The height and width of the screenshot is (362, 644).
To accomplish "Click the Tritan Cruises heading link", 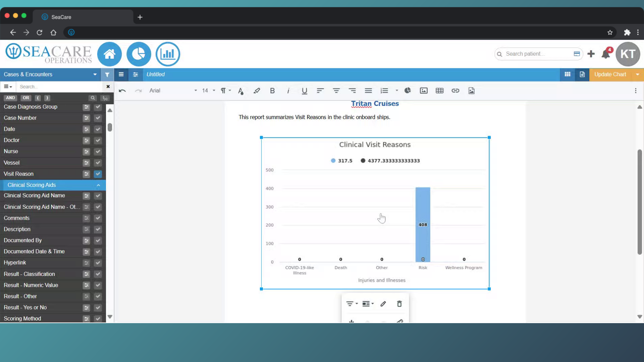I will coord(375,104).
